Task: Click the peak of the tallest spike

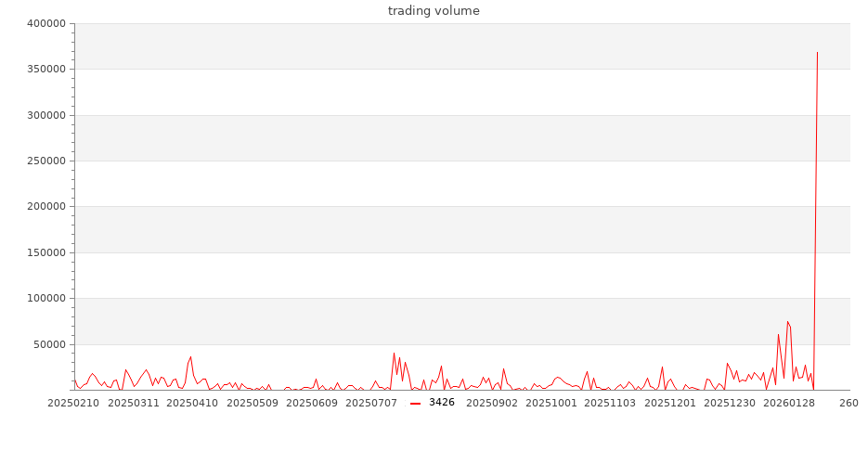Action: click(x=817, y=52)
